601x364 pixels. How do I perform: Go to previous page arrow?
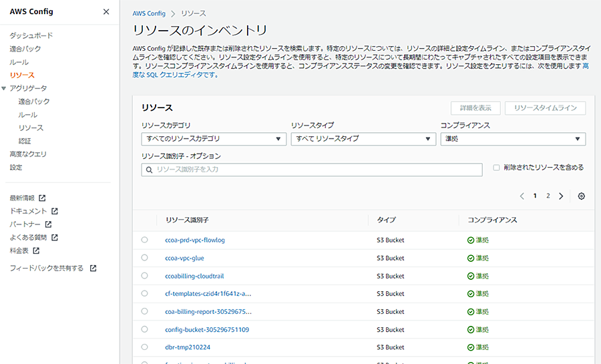pyautogui.click(x=522, y=196)
